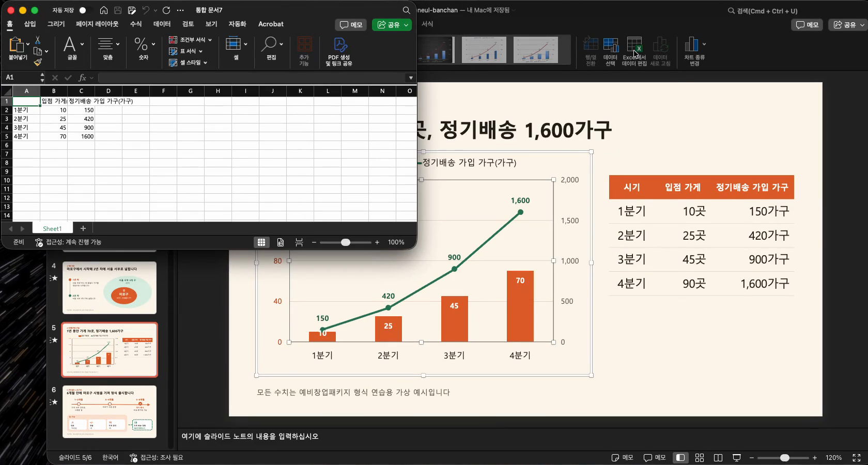Switch to Page Layout view icon in Excel status bar

point(280,242)
